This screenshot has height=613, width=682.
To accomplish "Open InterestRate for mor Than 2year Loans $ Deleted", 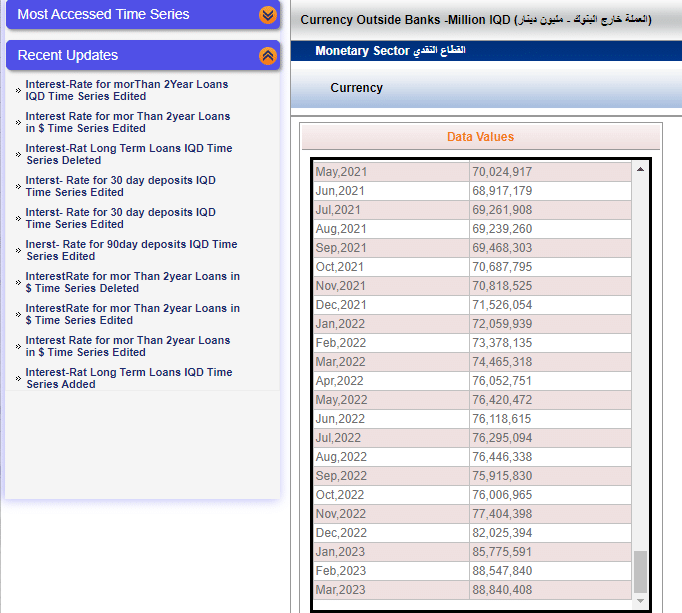I will (x=132, y=282).
